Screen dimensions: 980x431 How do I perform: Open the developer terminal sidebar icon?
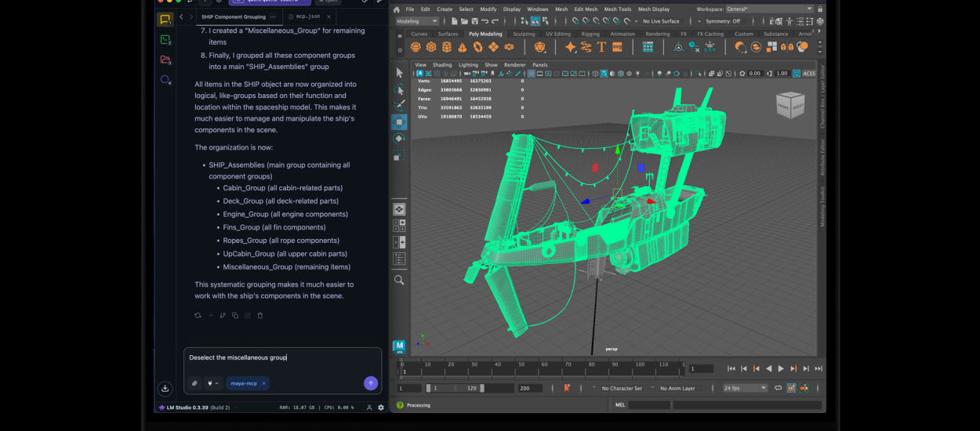pyautogui.click(x=165, y=40)
